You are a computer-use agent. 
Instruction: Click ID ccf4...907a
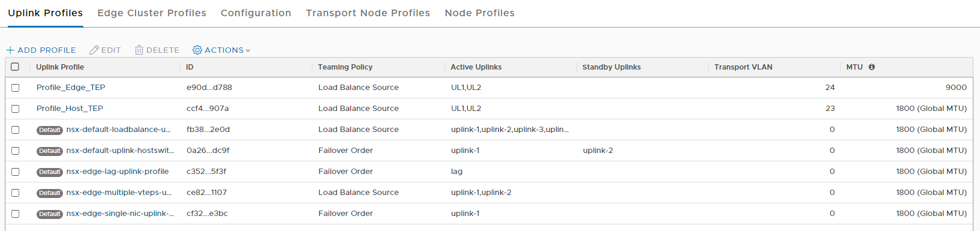coord(208,109)
